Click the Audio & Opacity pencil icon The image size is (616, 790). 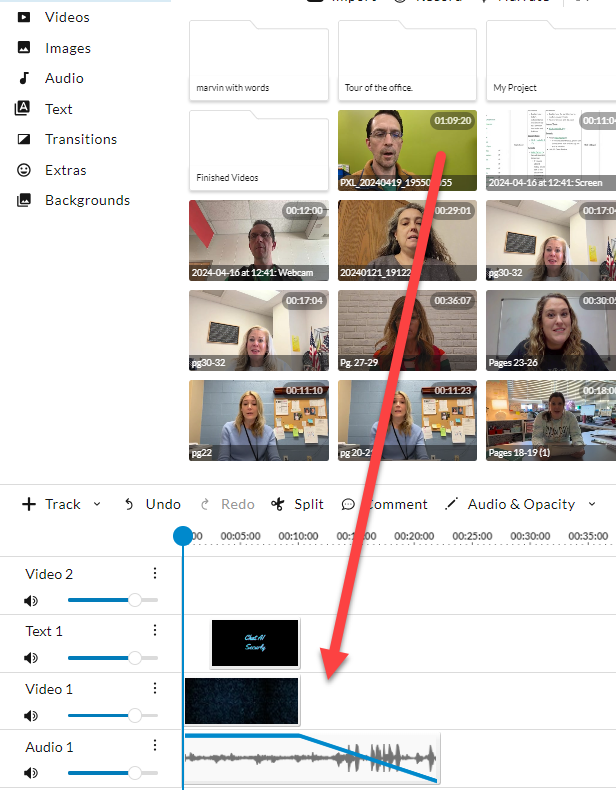452,504
